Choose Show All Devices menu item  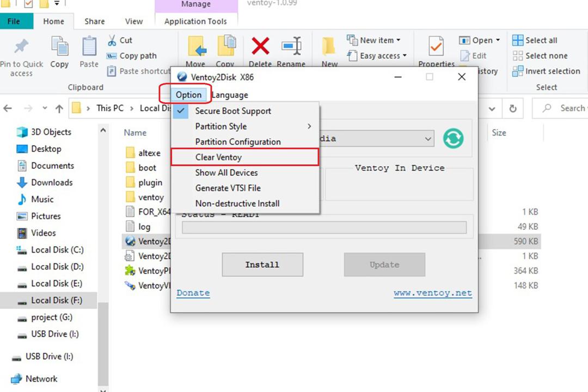point(245,173)
